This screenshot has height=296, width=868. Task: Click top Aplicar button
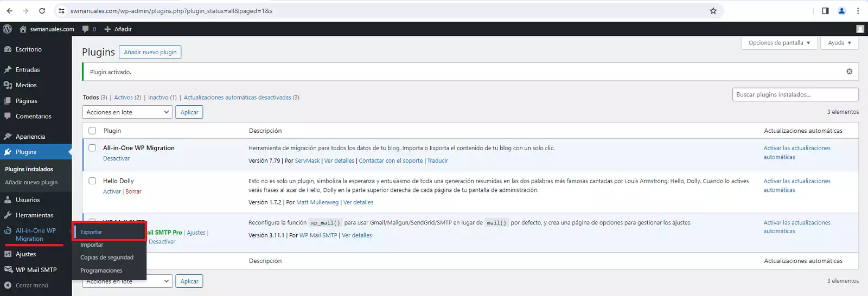click(x=189, y=112)
